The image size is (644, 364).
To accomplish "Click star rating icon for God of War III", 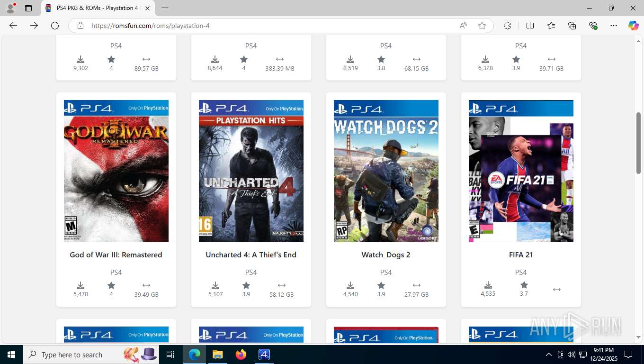I will [111, 285].
